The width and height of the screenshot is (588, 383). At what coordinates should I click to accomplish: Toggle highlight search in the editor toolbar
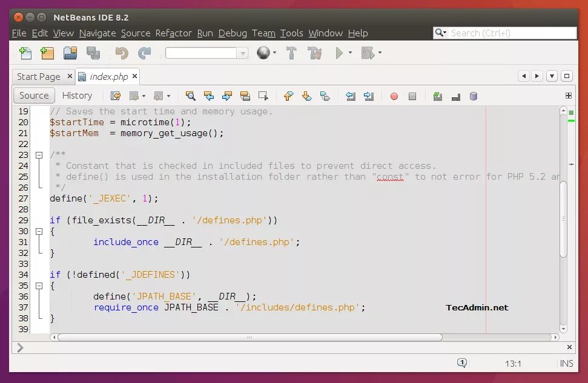pyautogui.click(x=245, y=96)
